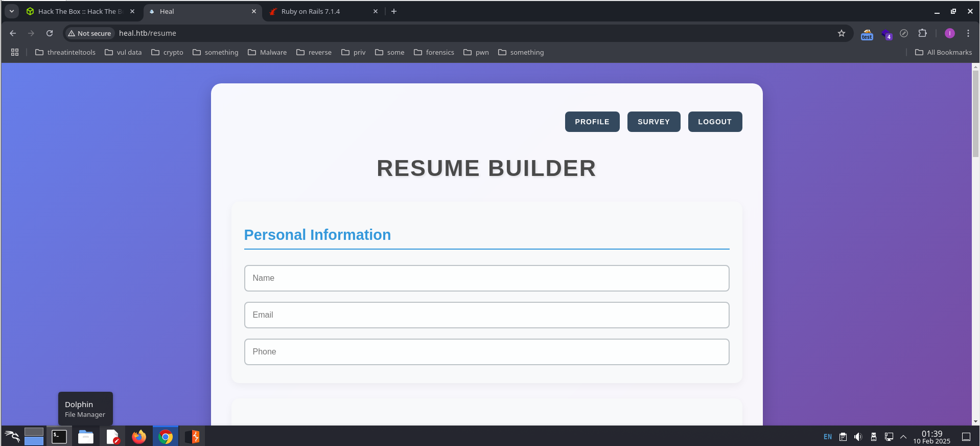This screenshot has width=980, height=446.
Task: Expand the tab search dropdown arrow
Action: pos(11,11)
